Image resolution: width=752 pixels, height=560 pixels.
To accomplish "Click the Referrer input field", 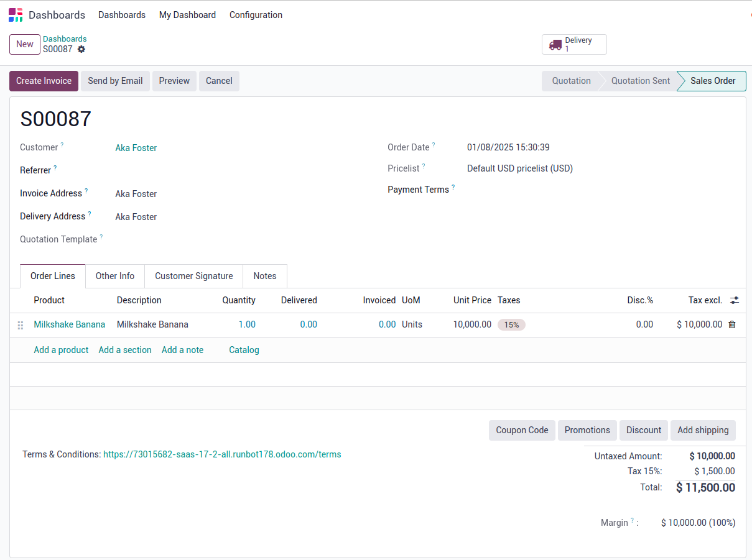I will tap(236, 170).
